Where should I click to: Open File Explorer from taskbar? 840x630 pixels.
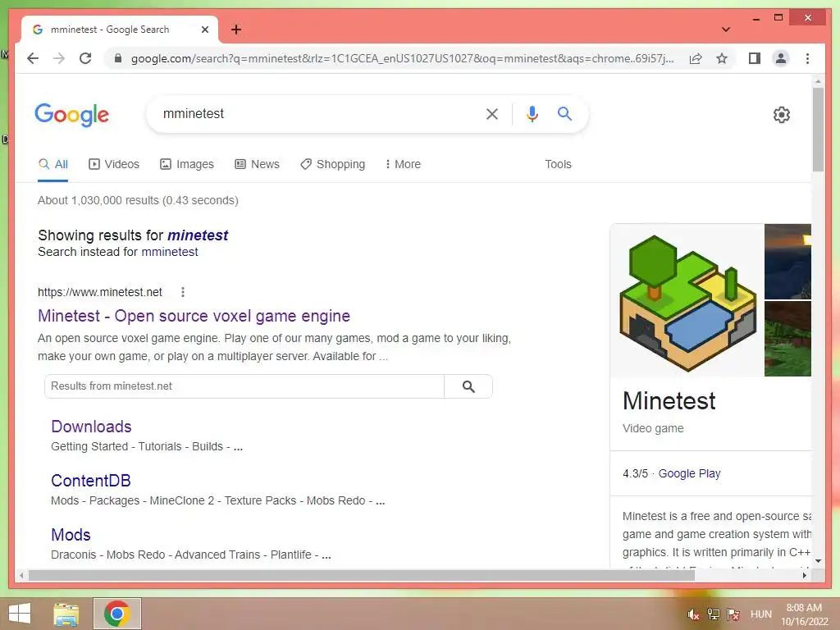pos(66,614)
